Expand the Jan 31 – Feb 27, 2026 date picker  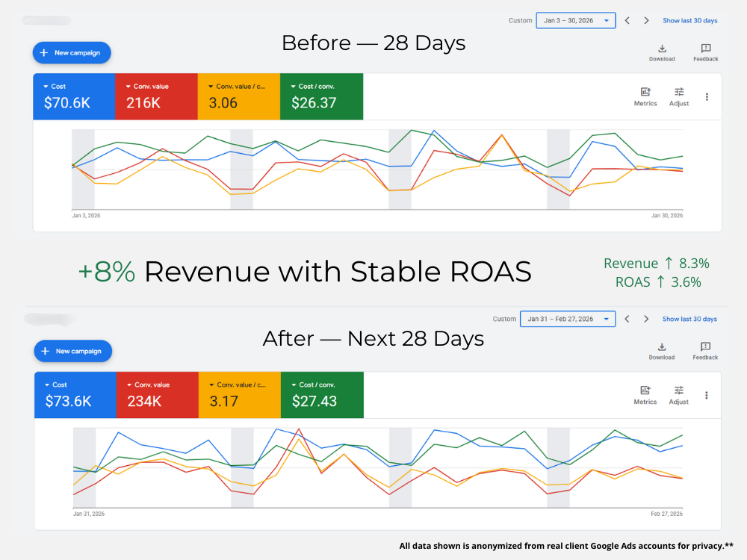point(568,319)
